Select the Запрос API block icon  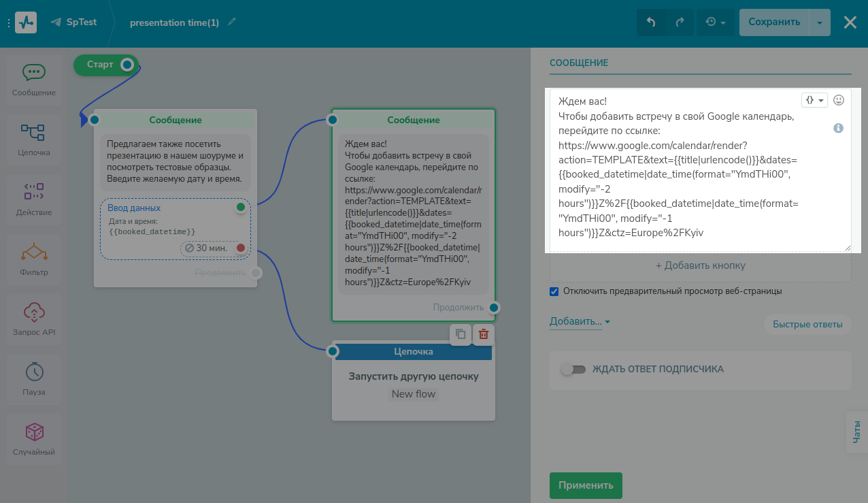coord(33,312)
